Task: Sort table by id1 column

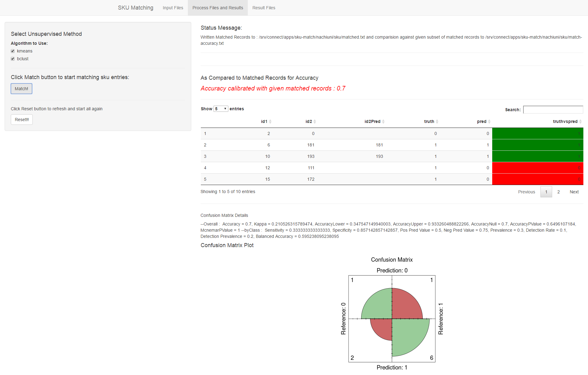Action: 266,121
